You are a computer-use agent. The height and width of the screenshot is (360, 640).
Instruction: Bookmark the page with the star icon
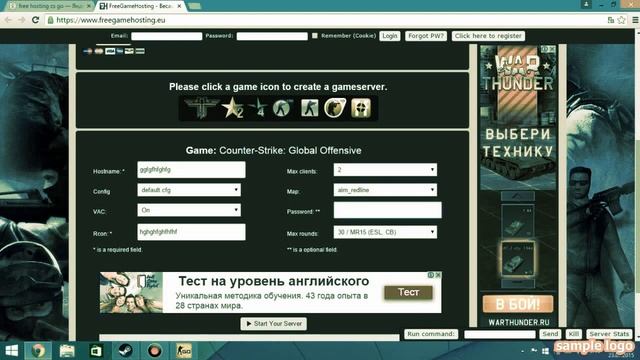tap(621, 20)
